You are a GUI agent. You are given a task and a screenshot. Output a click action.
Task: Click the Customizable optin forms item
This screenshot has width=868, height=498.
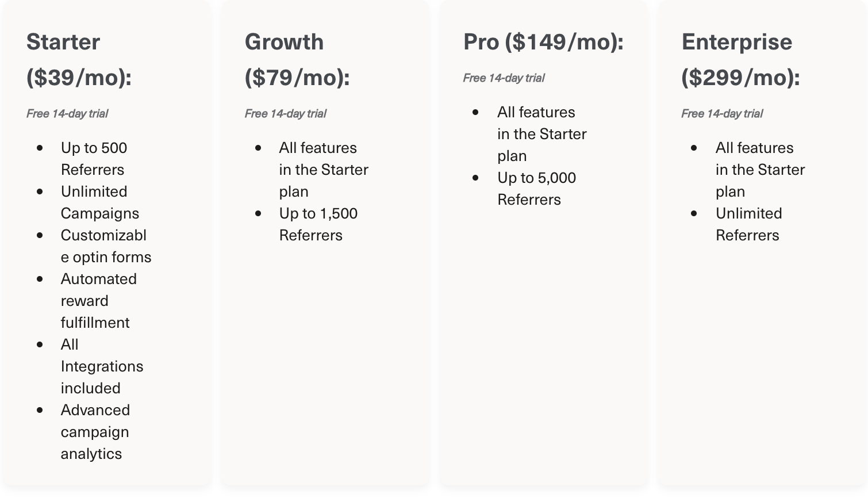point(106,246)
